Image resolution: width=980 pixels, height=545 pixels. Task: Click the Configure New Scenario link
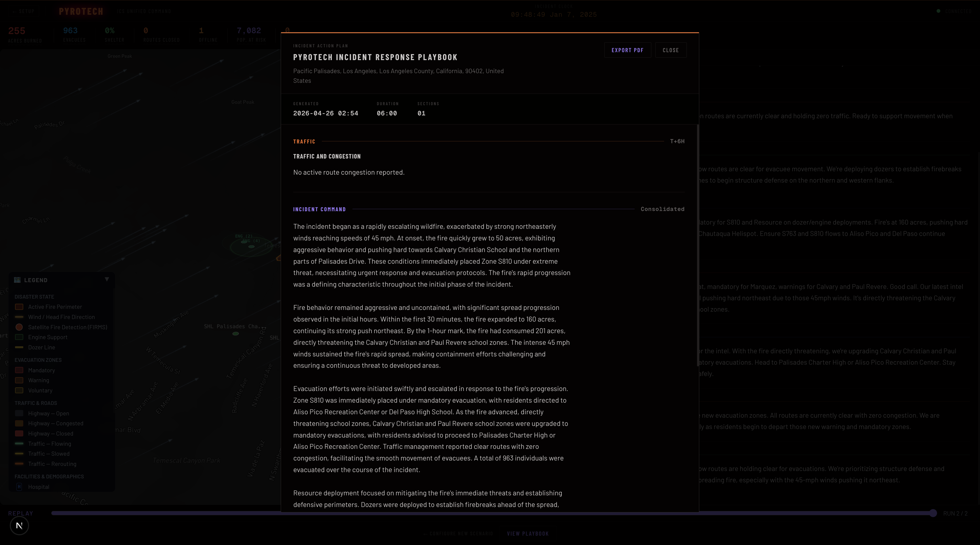point(458,534)
